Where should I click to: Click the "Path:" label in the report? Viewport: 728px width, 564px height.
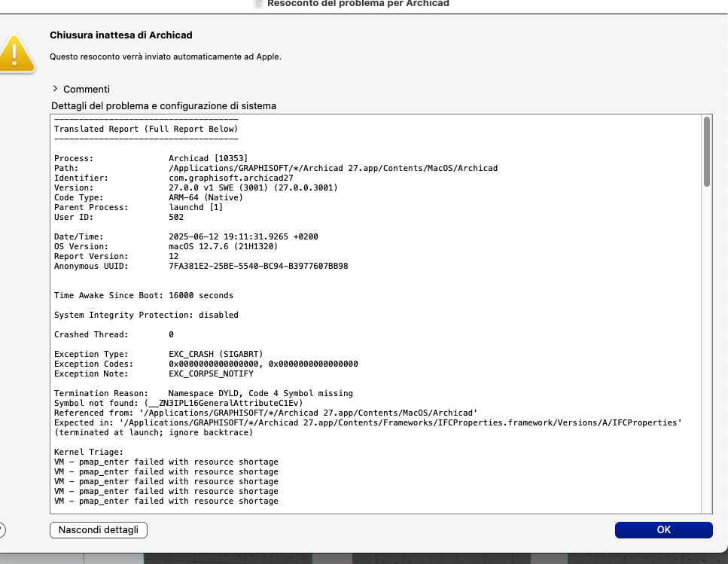(x=66, y=168)
